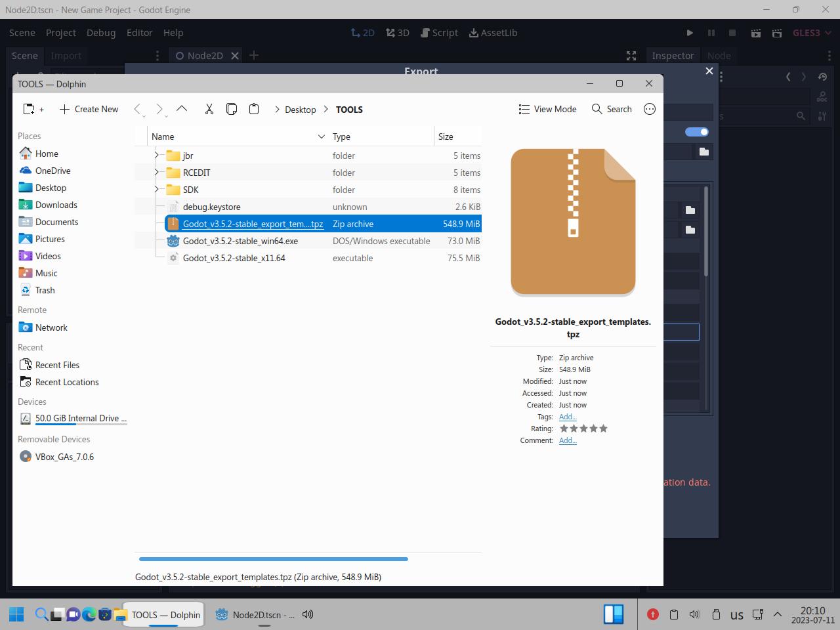The height and width of the screenshot is (630, 840).
Task: Open documentation for the inspected object
Action: 822,96
